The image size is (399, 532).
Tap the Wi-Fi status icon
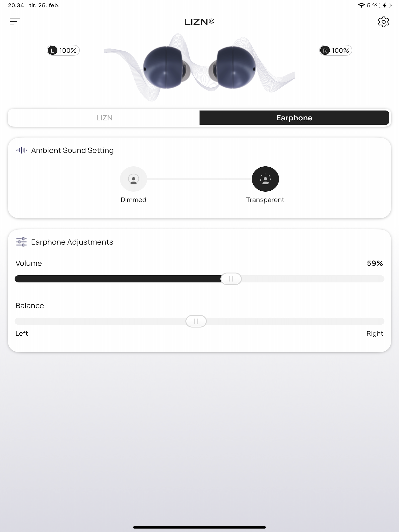[x=361, y=5]
